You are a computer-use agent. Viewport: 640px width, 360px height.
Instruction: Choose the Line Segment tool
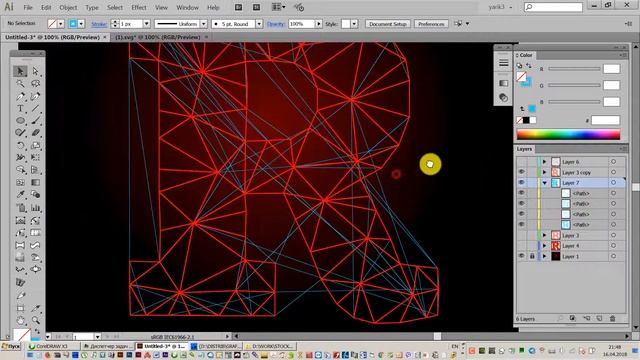pos(36,109)
